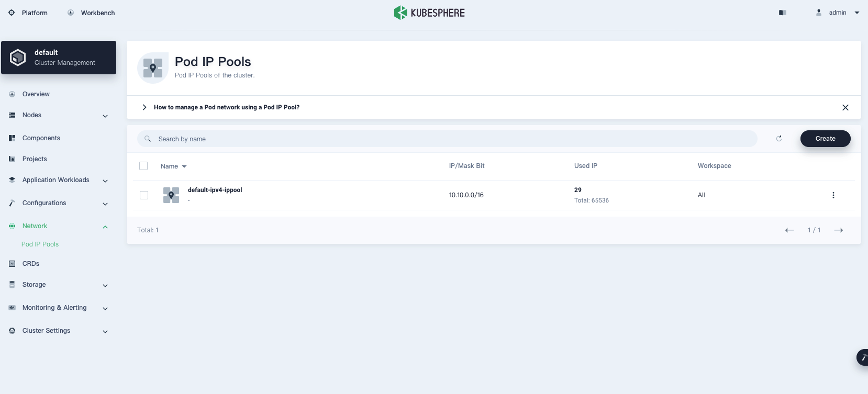Go to the next page arrow
The width and height of the screenshot is (868, 394).
[838, 230]
